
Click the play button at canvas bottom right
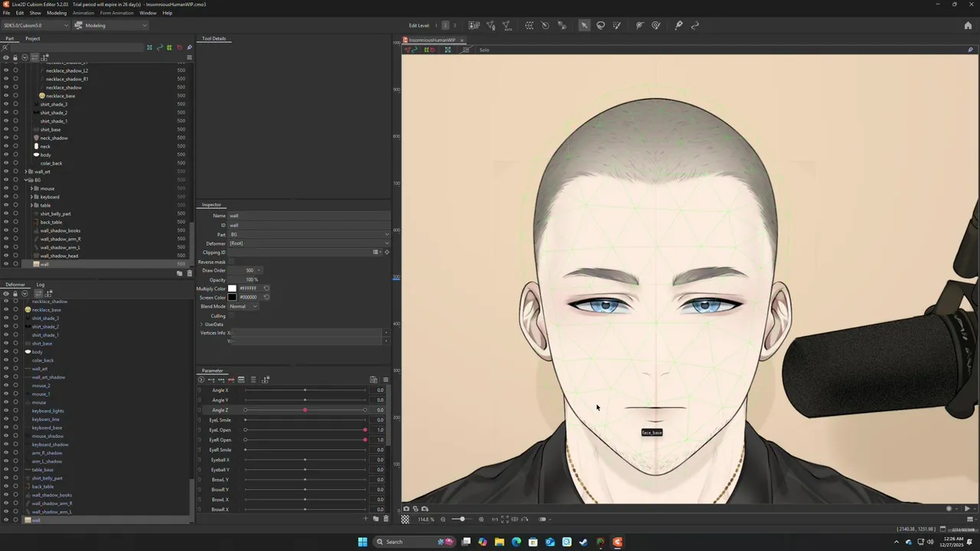[x=967, y=509]
